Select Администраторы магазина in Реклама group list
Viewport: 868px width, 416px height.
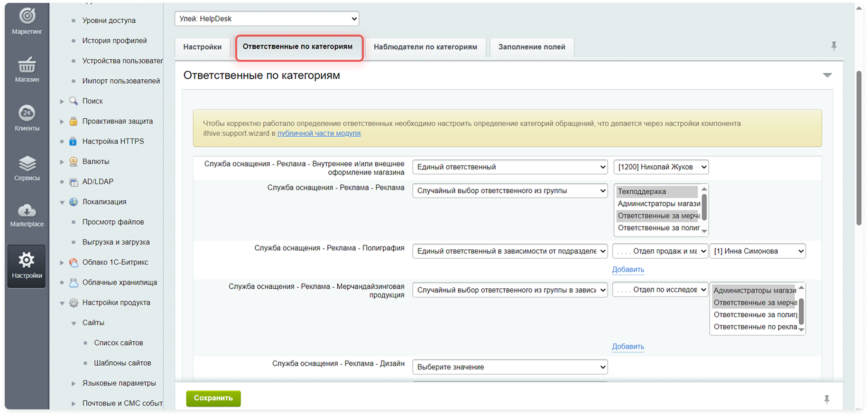point(657,204)
